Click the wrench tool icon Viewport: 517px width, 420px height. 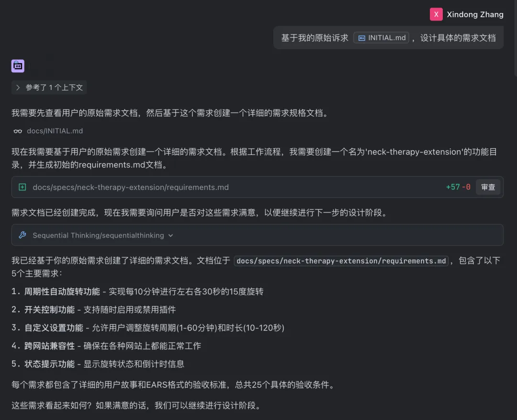[x=22, y=235]
